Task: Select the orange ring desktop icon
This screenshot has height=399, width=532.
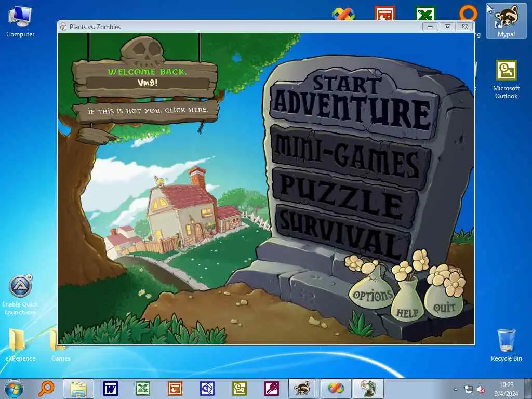Action: pos(468,13)
